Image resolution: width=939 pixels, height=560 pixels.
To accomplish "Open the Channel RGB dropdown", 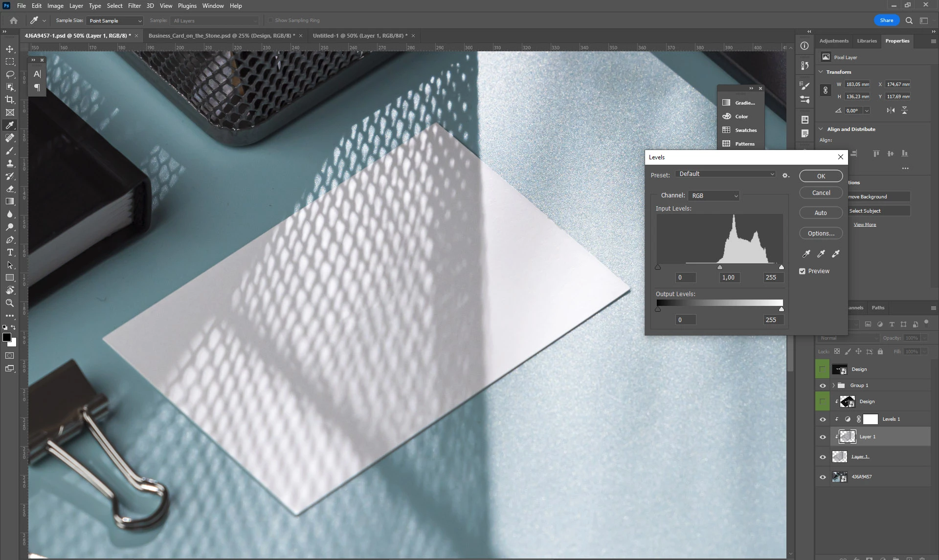I will pyautogui.click(x=714, y=196).
